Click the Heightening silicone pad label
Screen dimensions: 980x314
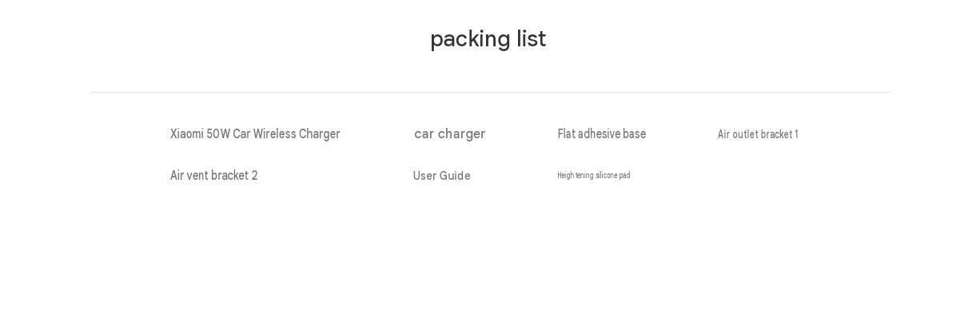(593, 175)
